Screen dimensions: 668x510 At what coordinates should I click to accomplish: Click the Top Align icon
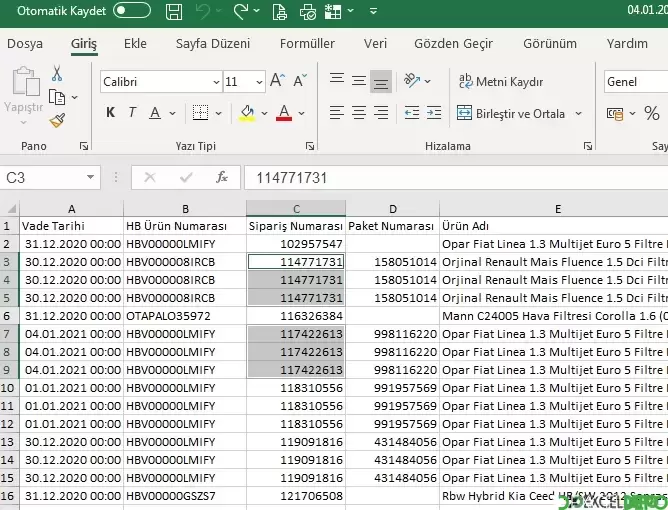coord(337,80)
